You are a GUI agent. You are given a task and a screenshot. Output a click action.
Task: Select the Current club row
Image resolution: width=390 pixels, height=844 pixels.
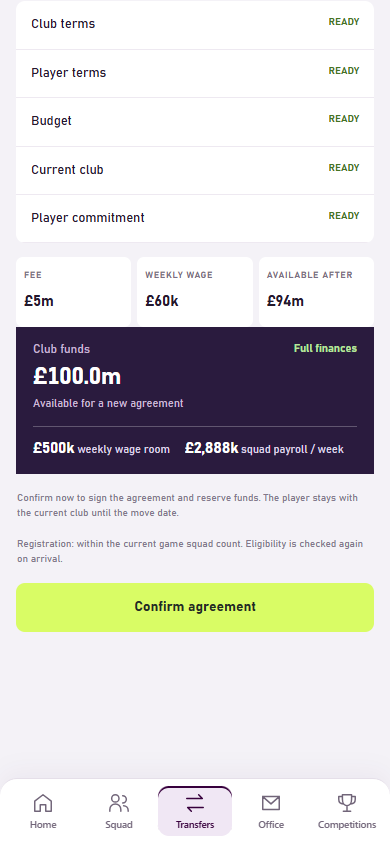[x=195, y=170]
